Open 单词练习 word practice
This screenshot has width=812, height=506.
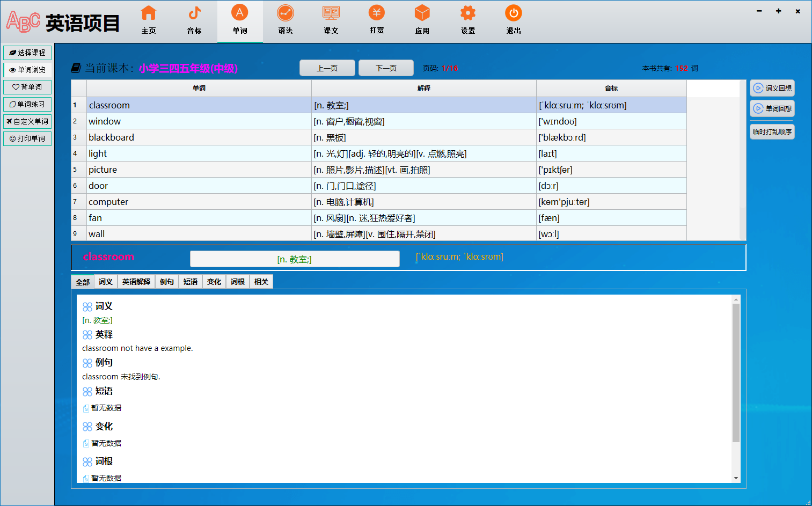27,104
